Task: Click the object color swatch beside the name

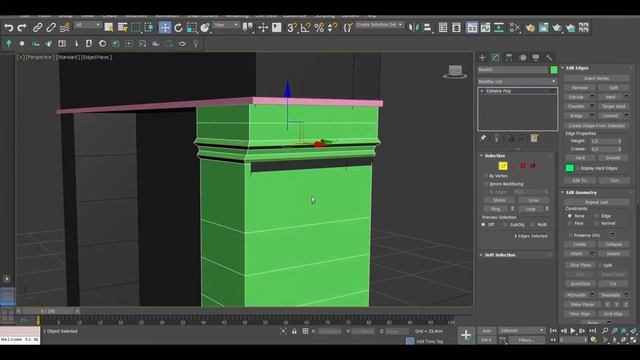Action: tap(554, 70)
